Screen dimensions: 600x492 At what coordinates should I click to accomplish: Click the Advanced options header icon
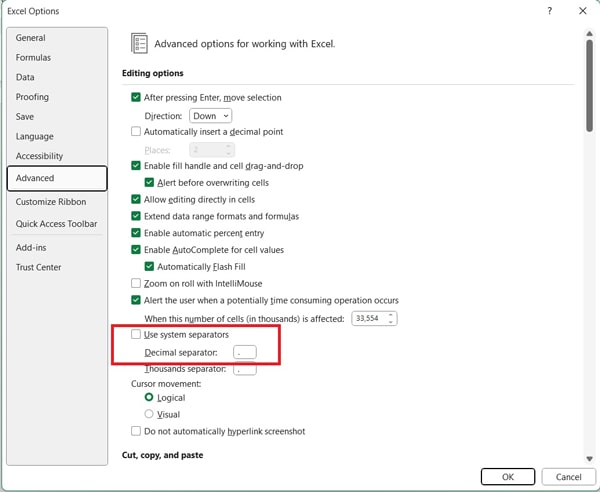[139, 43]
